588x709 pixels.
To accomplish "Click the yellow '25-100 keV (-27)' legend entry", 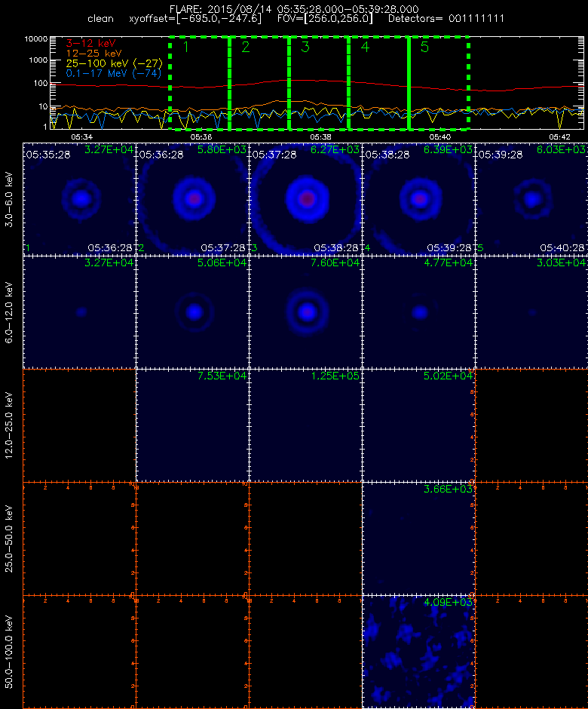I will (114, 63).
